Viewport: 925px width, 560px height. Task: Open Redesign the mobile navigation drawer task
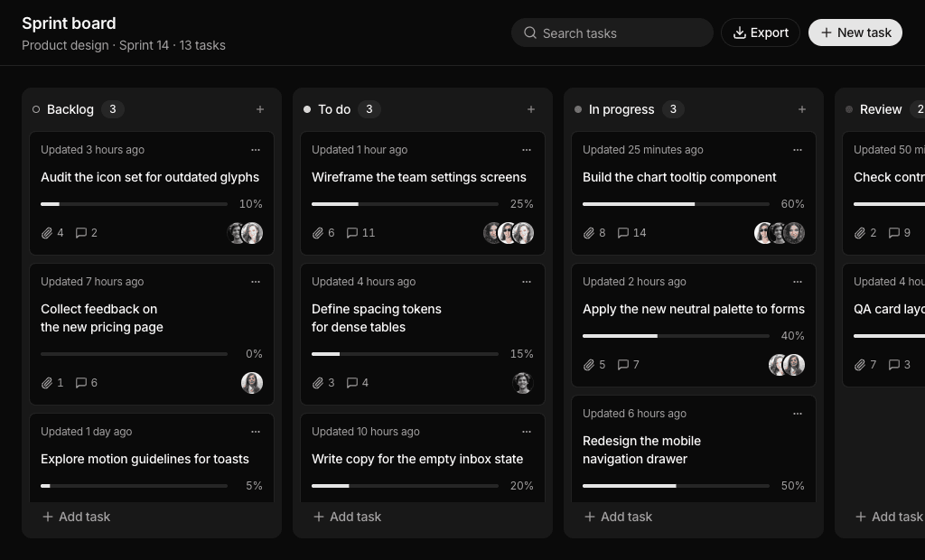coord(642,450)
